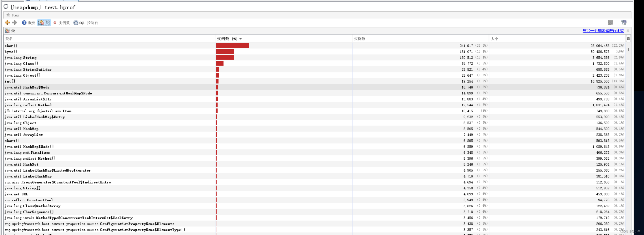Viewport: 644px width, 235px height.
Task: Select ProxyGenerator$ConstantPool$IndirectEntry row
Action: [314, 182]
